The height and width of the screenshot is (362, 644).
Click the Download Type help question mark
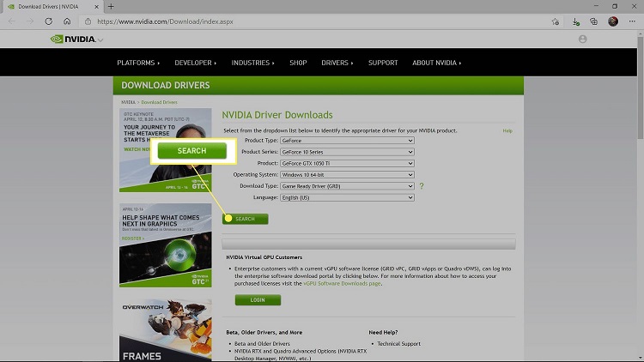tap(422, 186)
